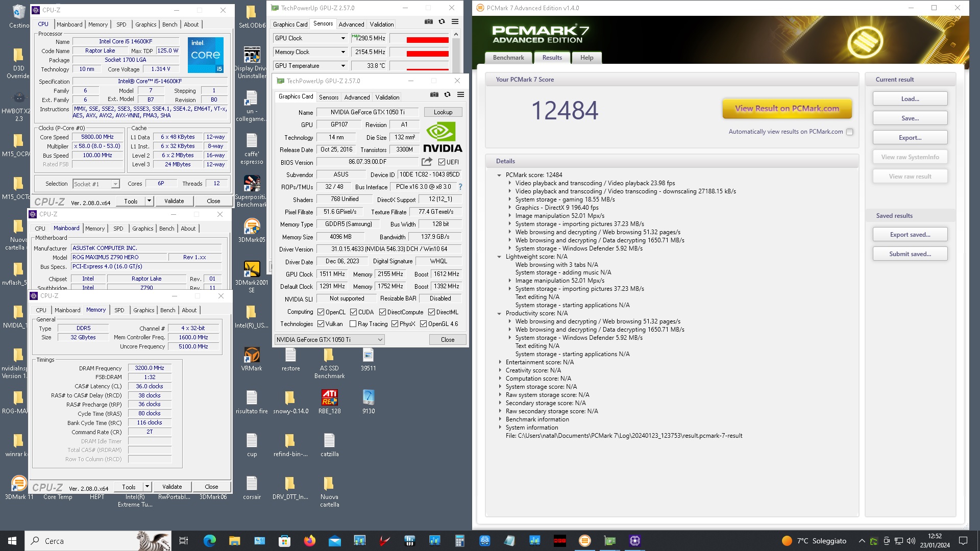Collapse Lightweight score tree node
This screenshot has width=980, height=551.
[499, 257]
